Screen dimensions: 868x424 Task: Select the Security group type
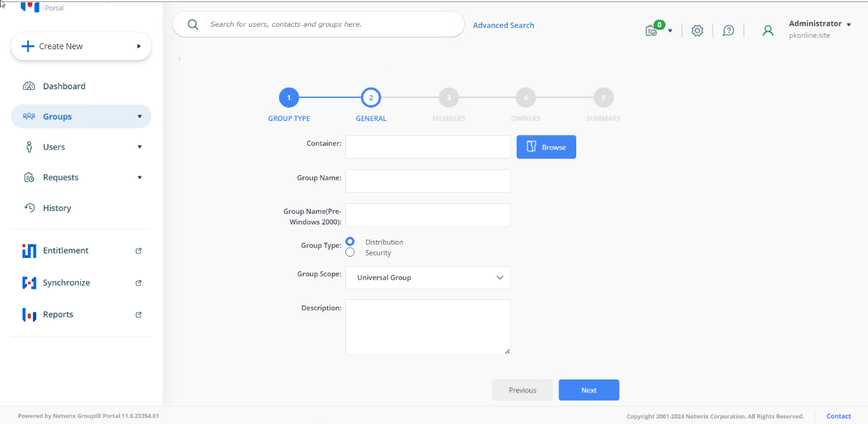[x=350, y=252]
